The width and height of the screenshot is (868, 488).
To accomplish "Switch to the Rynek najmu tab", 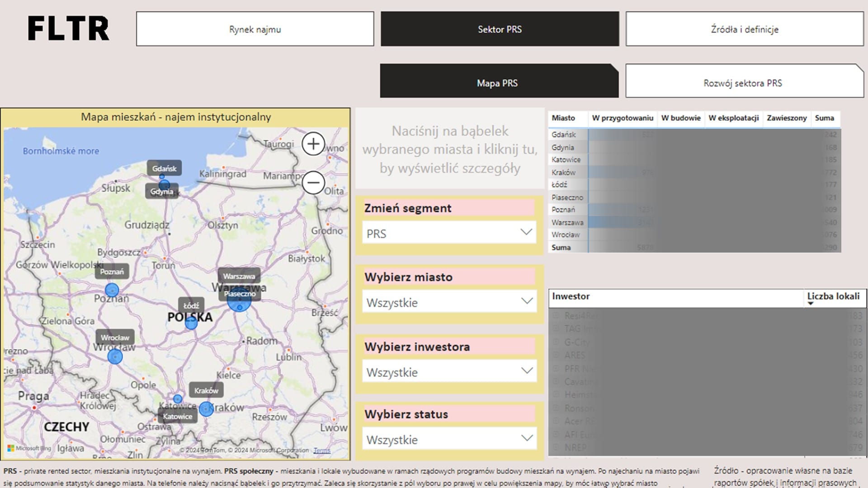I will pyautogui.click(x=255, y=29).
